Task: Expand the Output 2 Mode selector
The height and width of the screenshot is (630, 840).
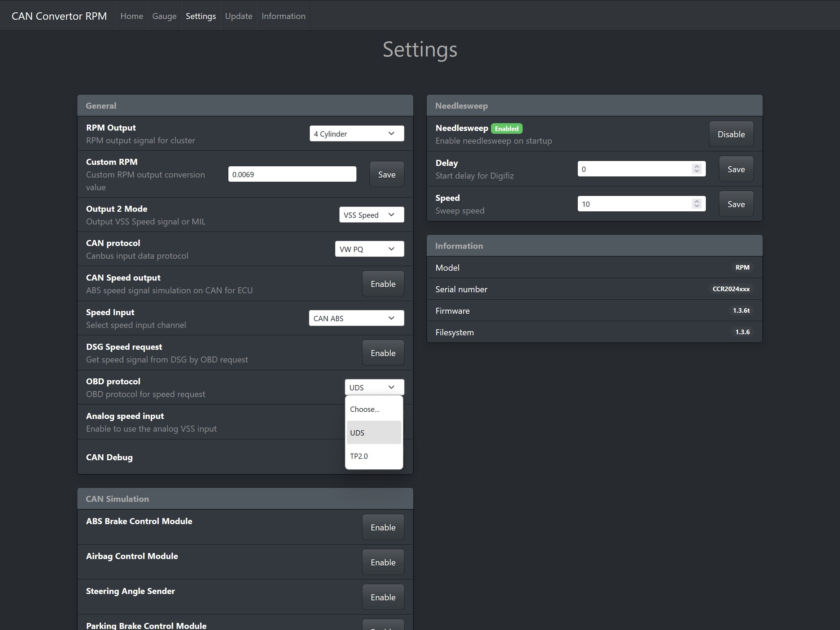Action: pyautogui.click(x=371, y=215)
